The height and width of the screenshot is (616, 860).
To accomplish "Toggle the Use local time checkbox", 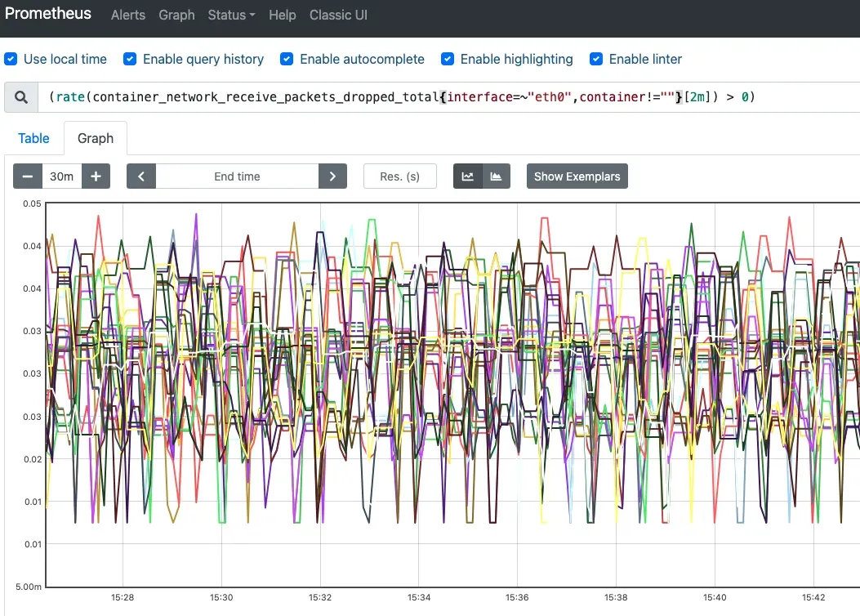I will coord(11,60).
